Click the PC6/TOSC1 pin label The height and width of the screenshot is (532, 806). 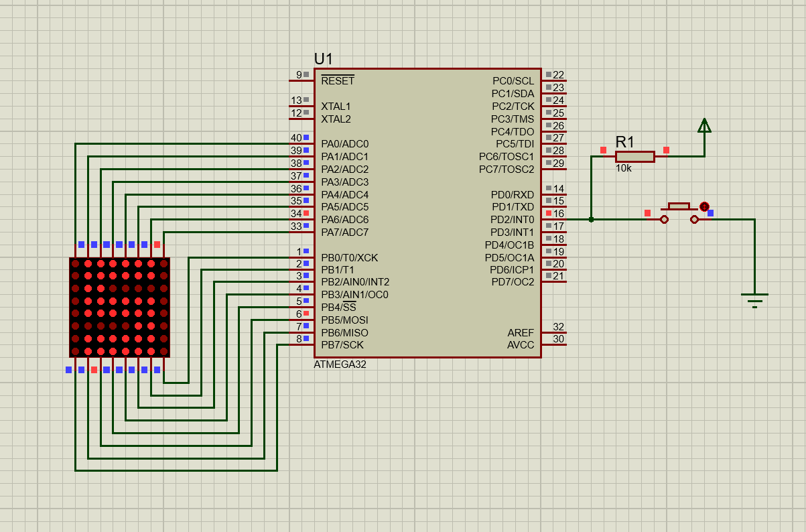pos(507,156)
